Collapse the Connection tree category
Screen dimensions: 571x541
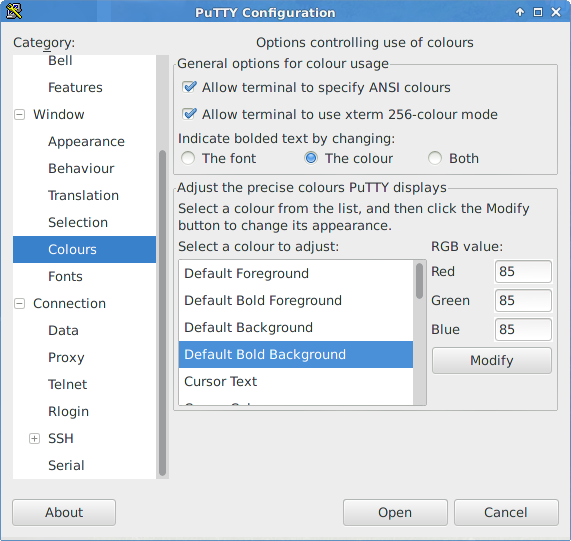19,304
